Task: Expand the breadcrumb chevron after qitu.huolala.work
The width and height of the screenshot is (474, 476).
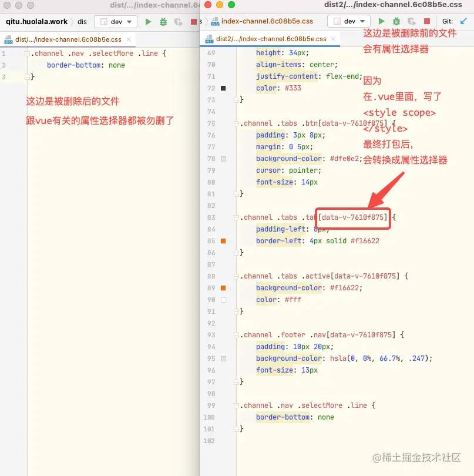Action: pyautogui.click(x=73, y=22)
